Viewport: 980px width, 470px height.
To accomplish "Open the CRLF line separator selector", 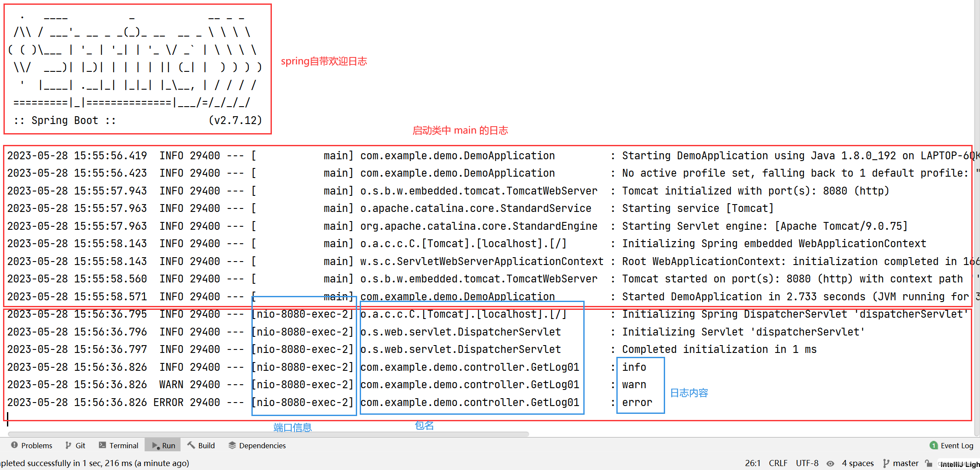I will pos(778,463).
